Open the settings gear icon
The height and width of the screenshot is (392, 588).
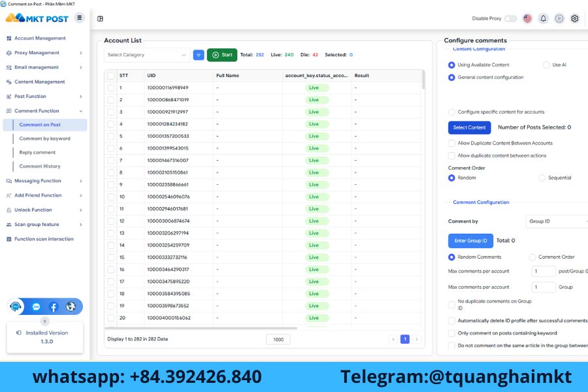pyautogui.click(x=574, y=18)
